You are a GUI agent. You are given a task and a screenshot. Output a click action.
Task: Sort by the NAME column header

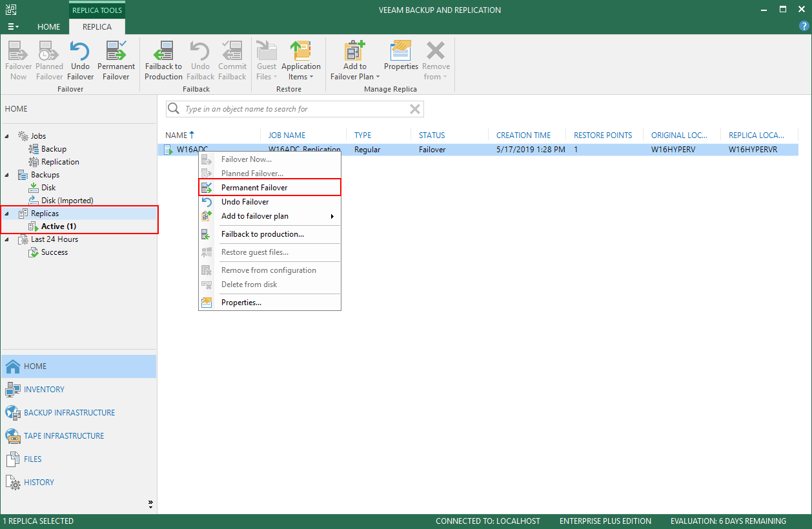(179, 135)
